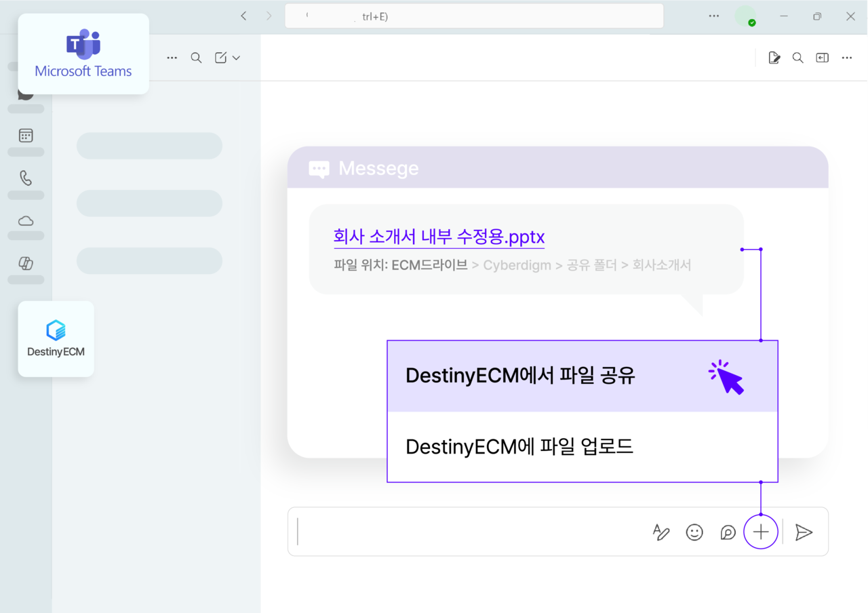Viewport: 868px width, 613px height.
Task: Open the chat in a side pane icon
Action: 822,58
